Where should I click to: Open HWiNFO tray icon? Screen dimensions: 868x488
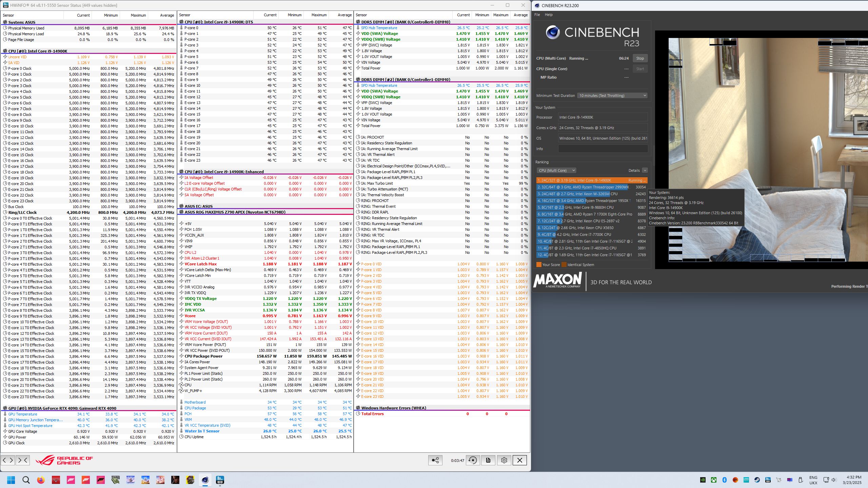(768, 480)
